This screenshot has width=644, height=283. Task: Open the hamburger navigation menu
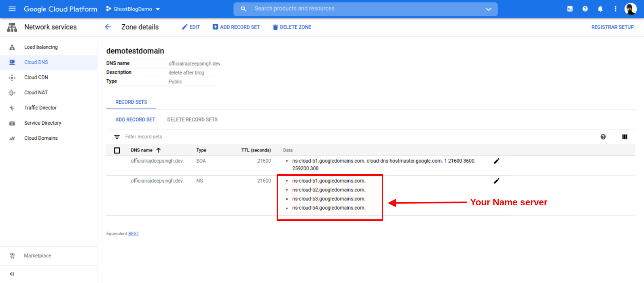[x=12, y=9]
